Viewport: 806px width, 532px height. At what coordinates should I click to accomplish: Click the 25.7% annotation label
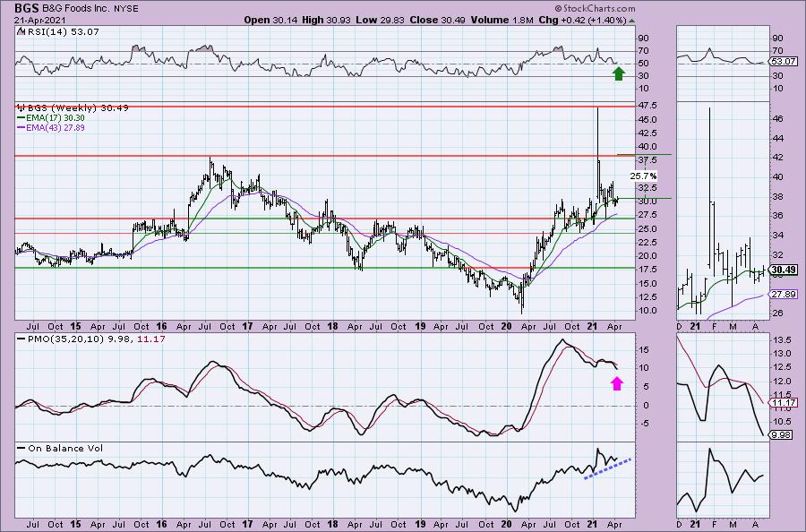pos(643,176)
